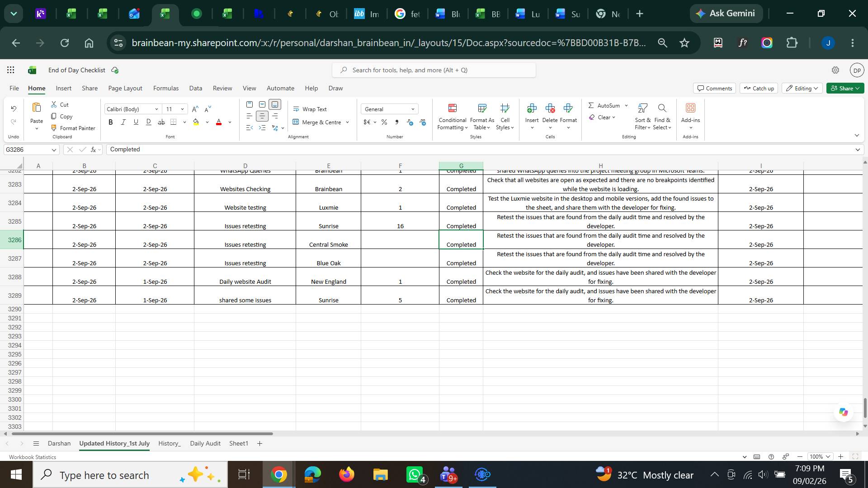Click the Delete cells icon

tap(550, 108)
